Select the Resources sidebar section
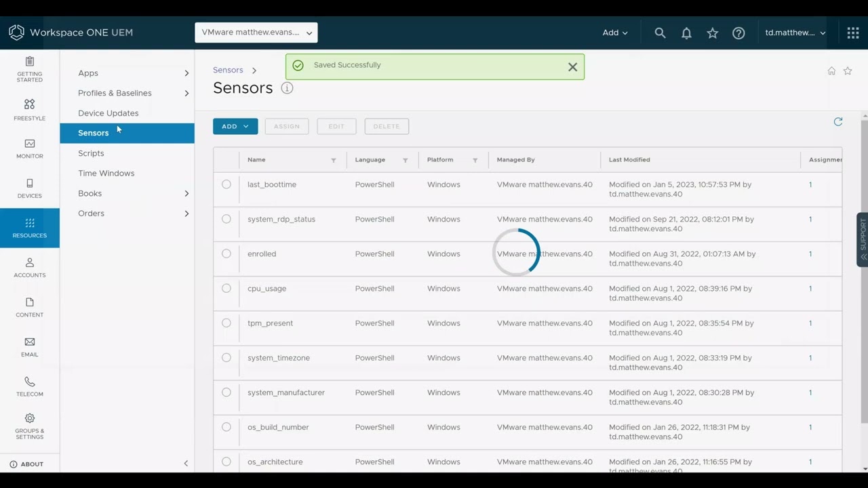Viewport: 868px width, 488px height. click(x=30, y=228)
